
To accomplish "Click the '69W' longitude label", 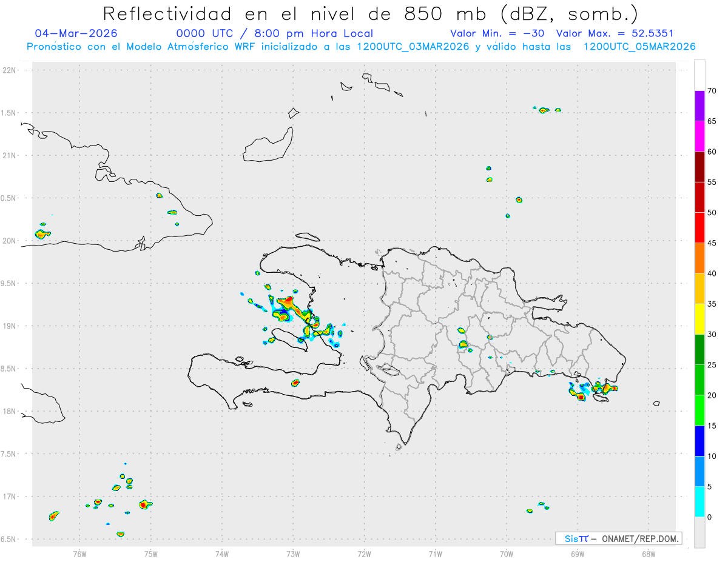I will click(578, 553).
